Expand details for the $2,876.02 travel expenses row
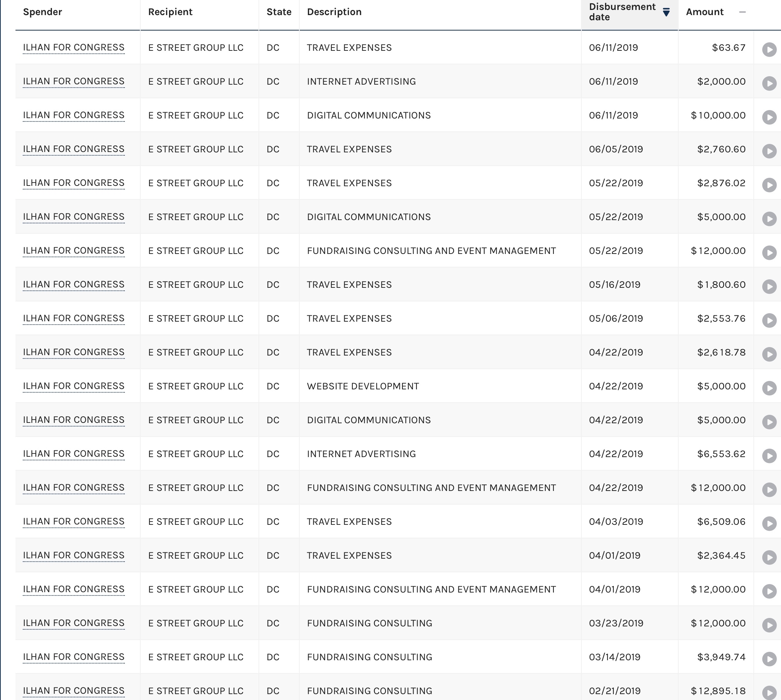 [x=769, y=185]
